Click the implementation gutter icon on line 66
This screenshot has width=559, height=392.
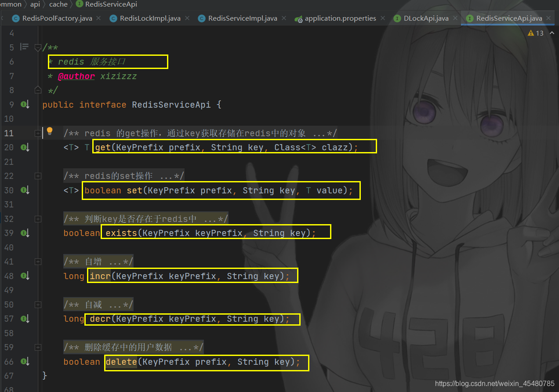[25, 362]
